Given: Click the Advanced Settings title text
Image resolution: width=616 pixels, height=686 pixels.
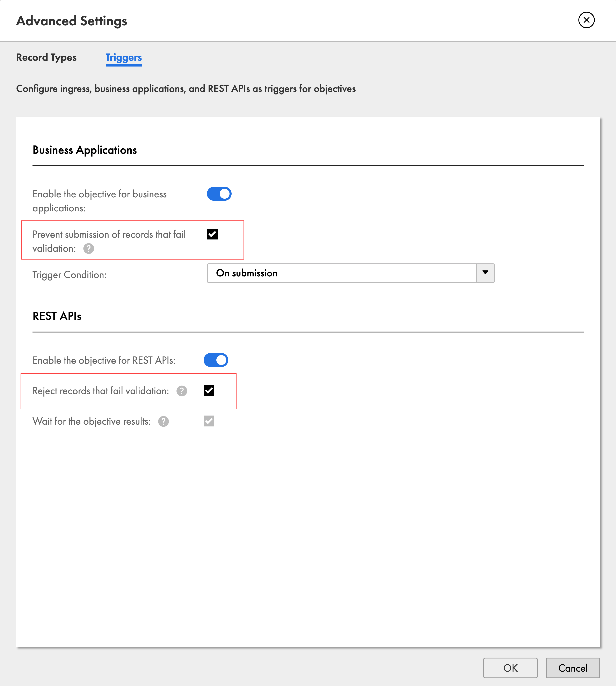Looking at the screenshot, I should 72,21.
